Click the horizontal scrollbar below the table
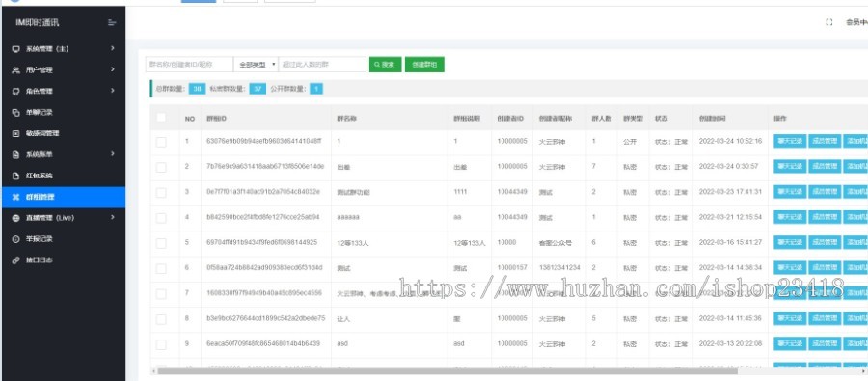 coord(448,371)
